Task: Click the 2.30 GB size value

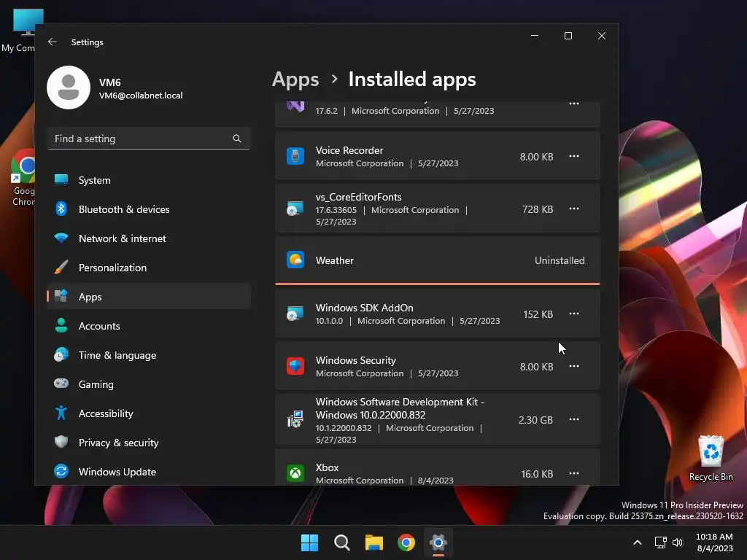Action: (x=536, y=420)
